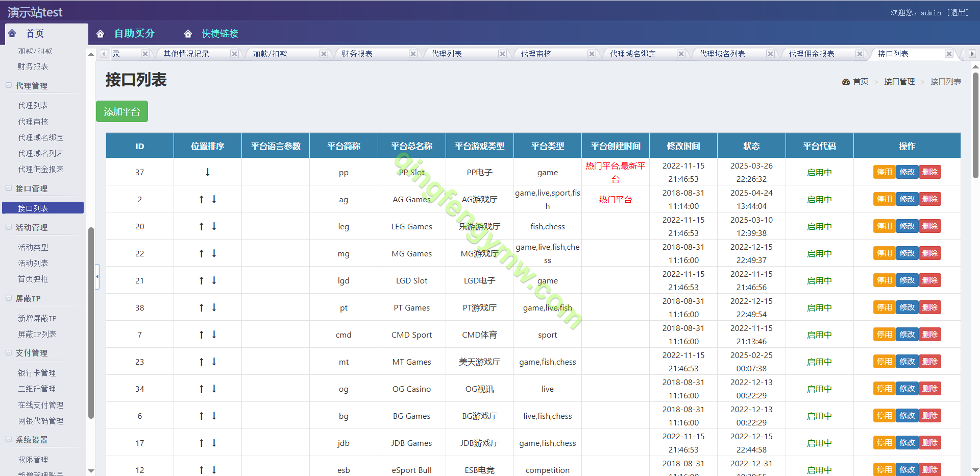
Task: Click up arrow for cmd platform row
Action: [202, 335]
